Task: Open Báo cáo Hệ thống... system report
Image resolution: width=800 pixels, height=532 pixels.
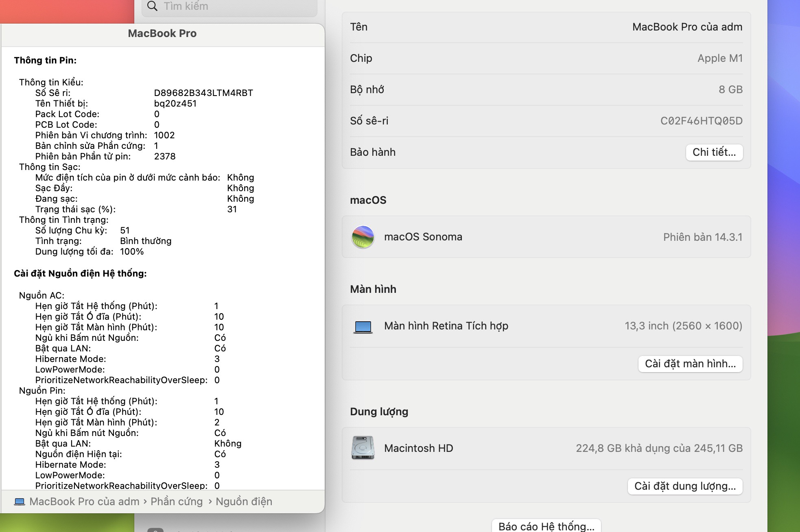Action: (x=546, y=526)
